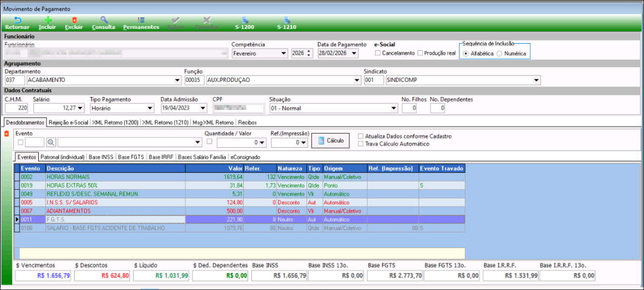Viewport: 644px width, 290px height.
Task: Switch to the Rejeição e-Social tab
Action: 68,123
